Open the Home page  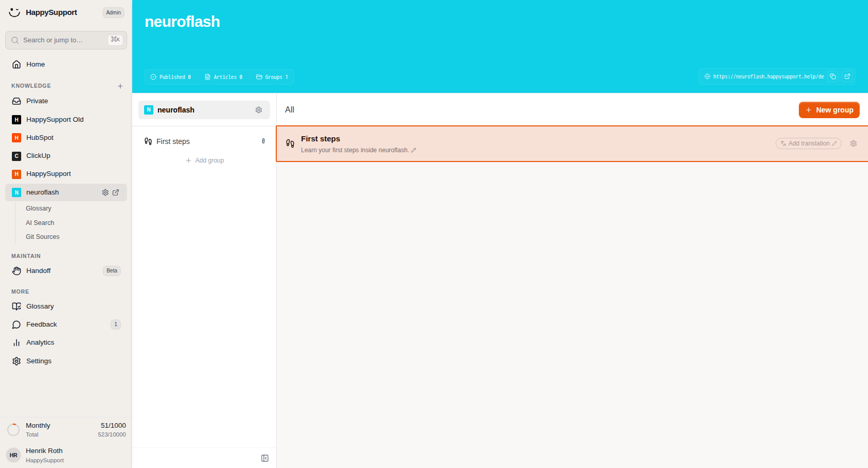pos(66,64)
